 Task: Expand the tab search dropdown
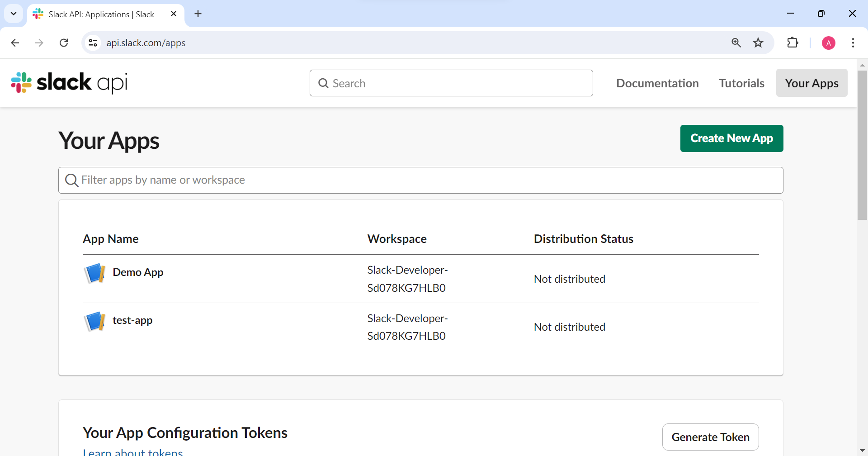click(14, 14)
